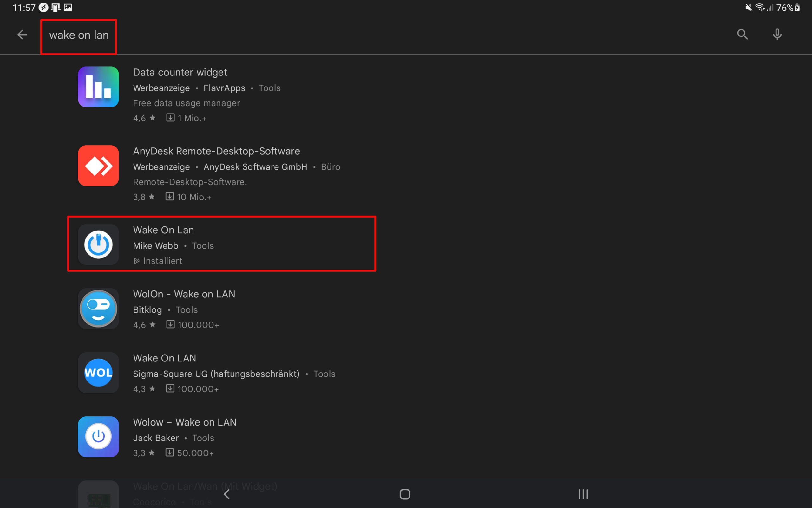Open the recent apps navigation button
812x508 pixels.
click(x=583, y=494)
